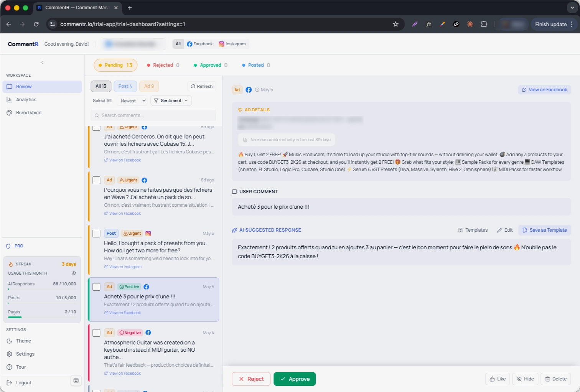Collapse the sidebar with the chevron arrow

tap(42, 63)
